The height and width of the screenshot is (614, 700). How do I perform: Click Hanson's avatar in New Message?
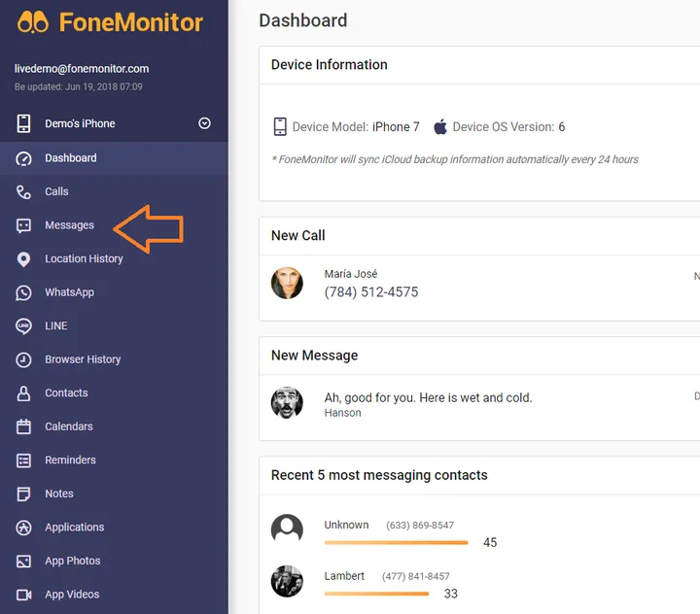pos(287,402)
